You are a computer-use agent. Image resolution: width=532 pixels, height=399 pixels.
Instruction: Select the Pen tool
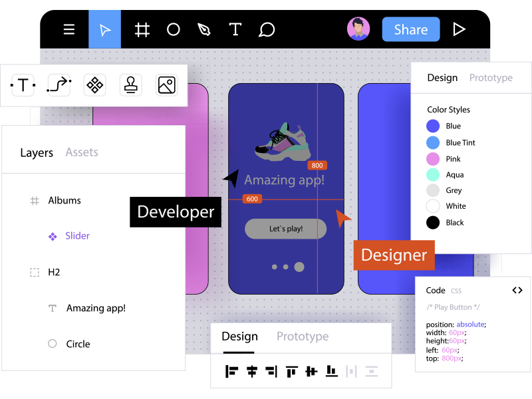[204, 29]
